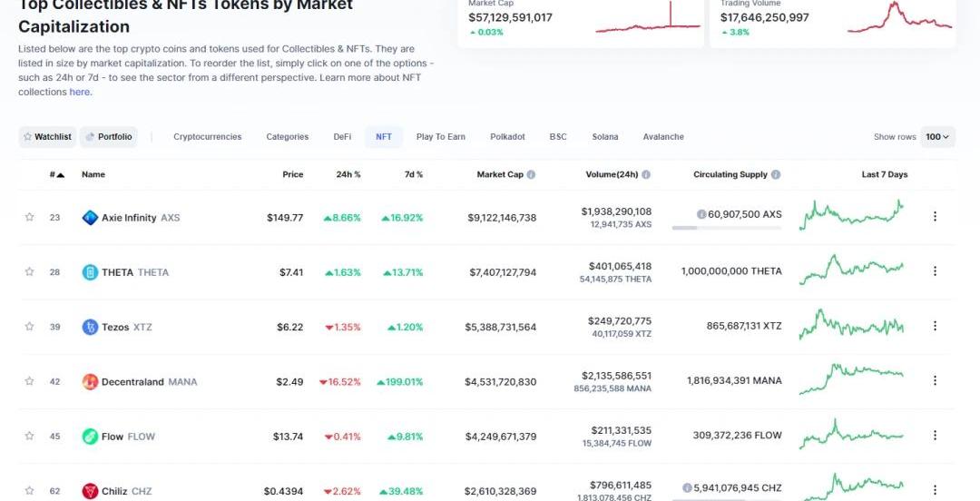This screenshot has width=980, height=501.
Task: Click Decentraland market cap $4,531,720,830
Action: [500, 381]
